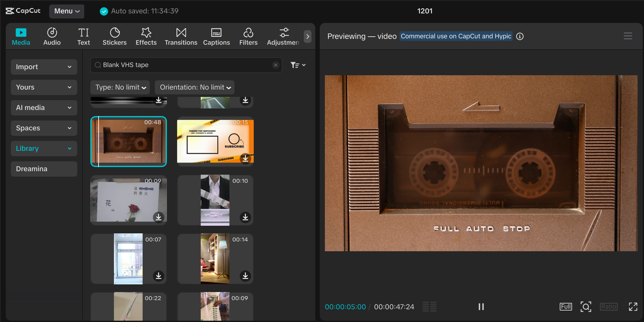
Task: Browse the Effects library
Action: (146, 36)
